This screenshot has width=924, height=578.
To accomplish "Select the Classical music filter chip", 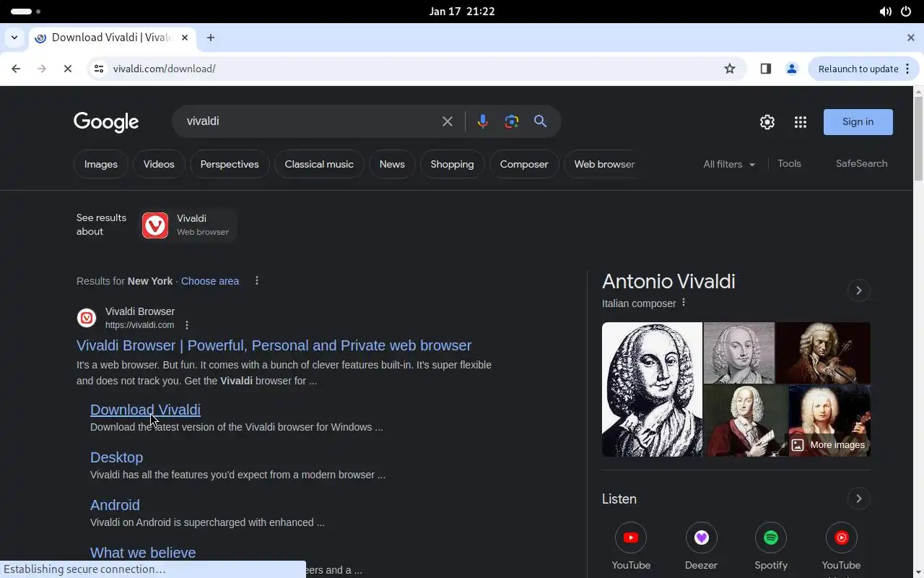I will [319, 164].
